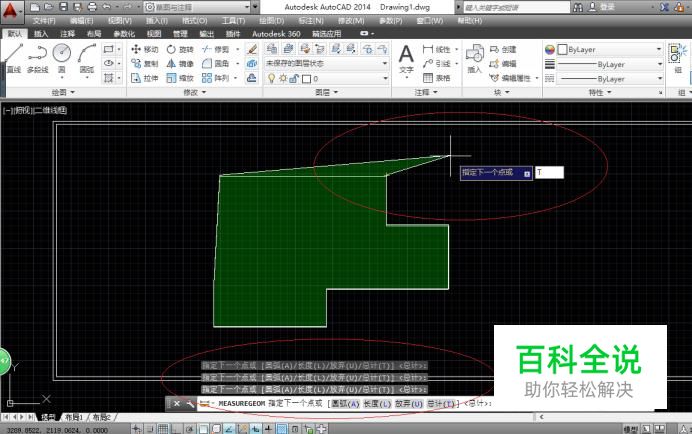
Task: Expand the Annotation (注释) panel
Action: point(426,92)
